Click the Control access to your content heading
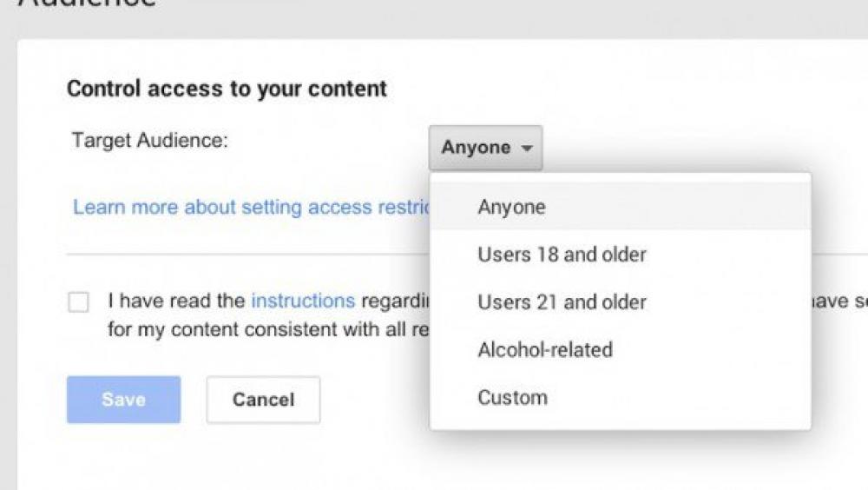Viewport: 868px width, 490px height. point(227,88)
